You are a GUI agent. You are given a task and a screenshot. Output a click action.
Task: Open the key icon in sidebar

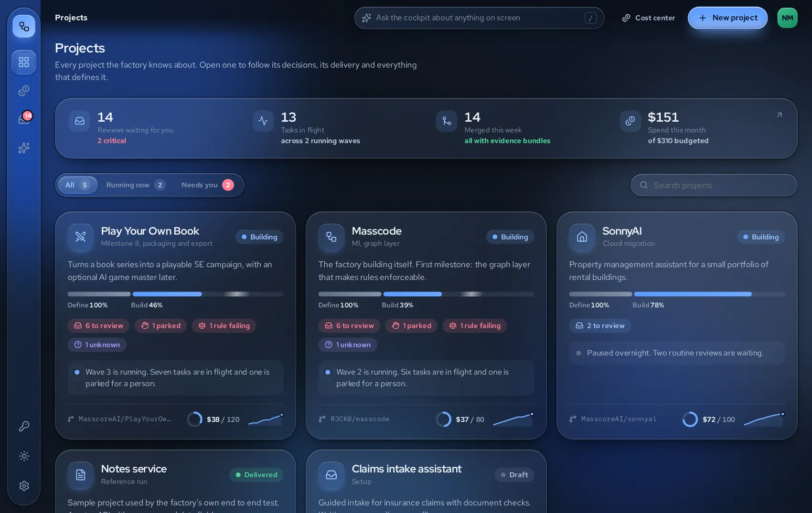[x=24, y=426]
